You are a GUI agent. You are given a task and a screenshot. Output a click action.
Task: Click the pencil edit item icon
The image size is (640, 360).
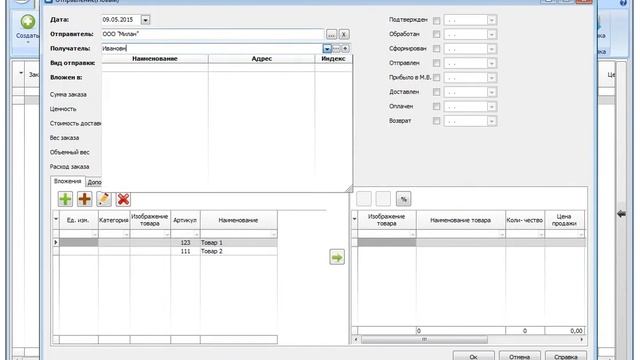point(104,199)
